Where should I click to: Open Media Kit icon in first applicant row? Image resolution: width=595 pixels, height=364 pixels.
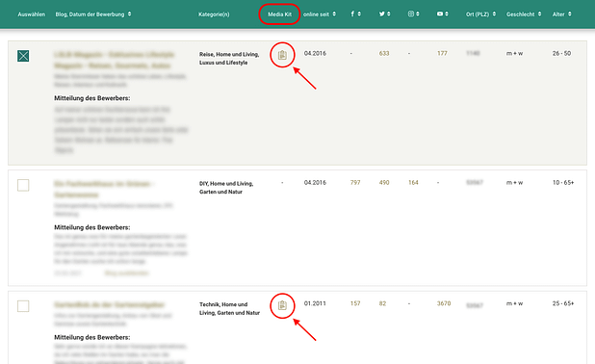pyautogui.click(x=282, y=55)
